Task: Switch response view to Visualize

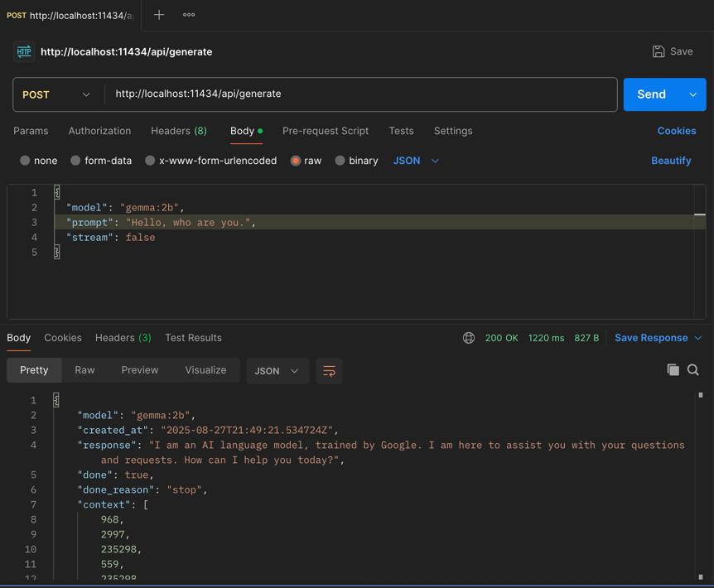Action: pos(205,370)
